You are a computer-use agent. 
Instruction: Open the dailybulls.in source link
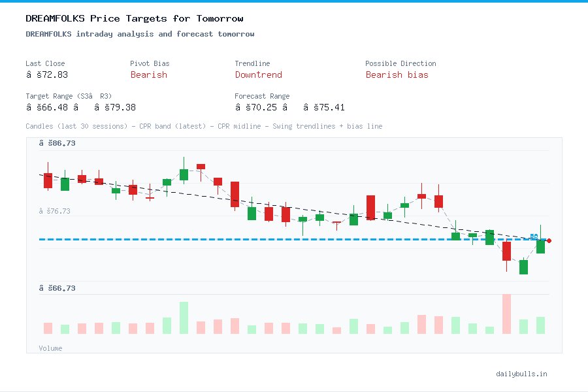[521, 374]
